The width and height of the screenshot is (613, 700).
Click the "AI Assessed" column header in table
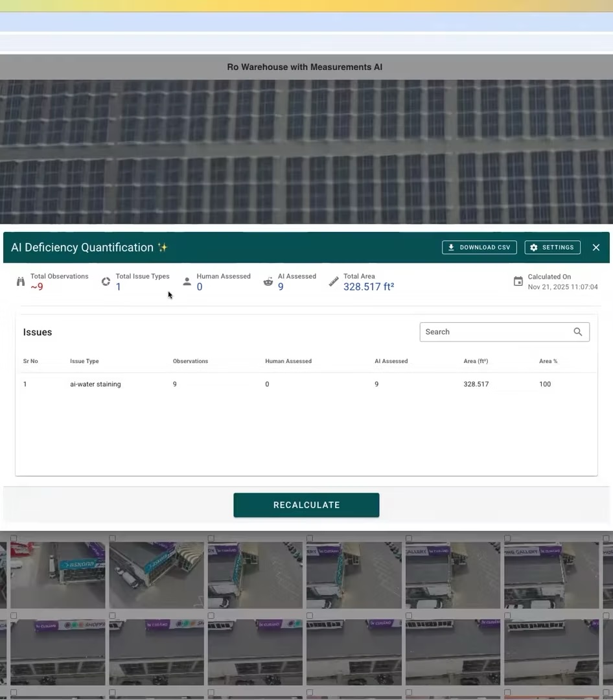click(x=391, y=361)
